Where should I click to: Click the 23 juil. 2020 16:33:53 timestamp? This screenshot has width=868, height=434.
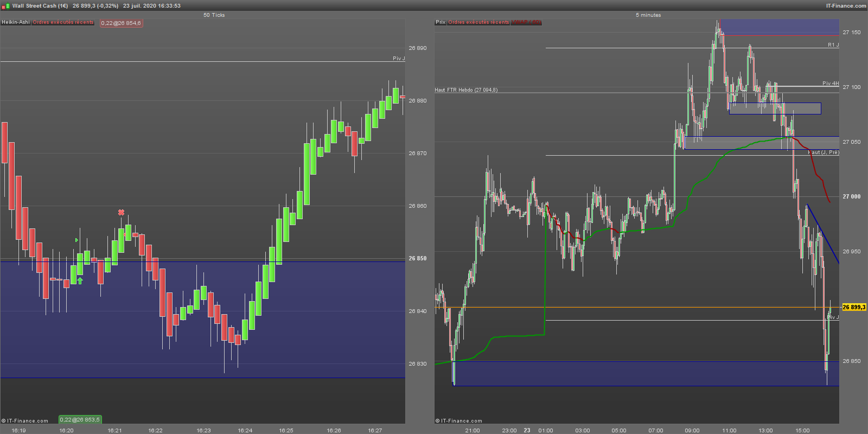pos(152,6)
